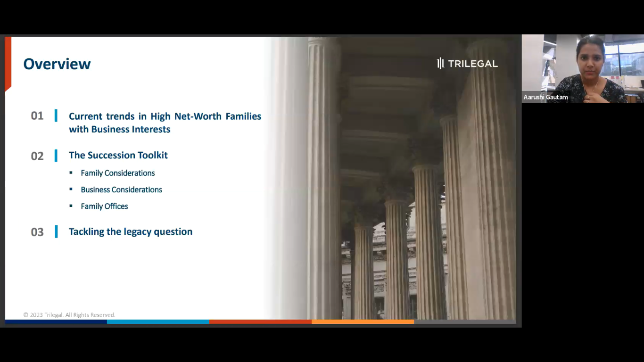Click The Succession Toolkit heading
644x362 pixels.
point(118,155)
